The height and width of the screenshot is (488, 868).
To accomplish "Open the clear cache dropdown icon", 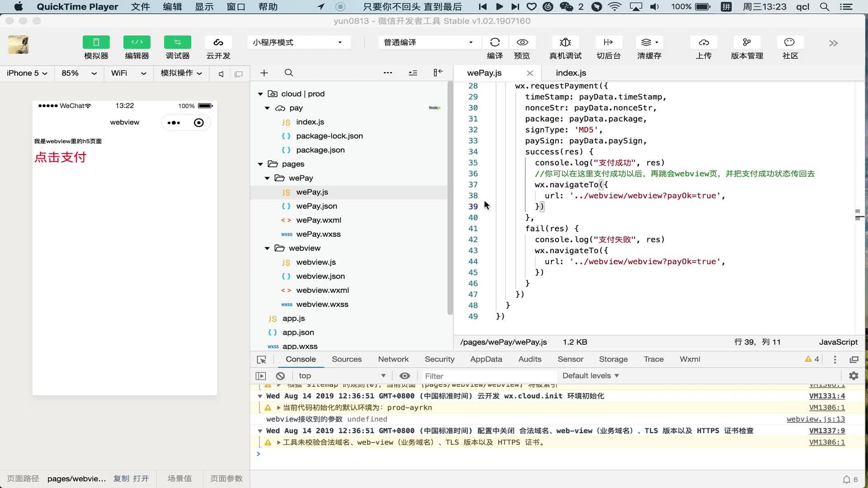I will 650,42.
